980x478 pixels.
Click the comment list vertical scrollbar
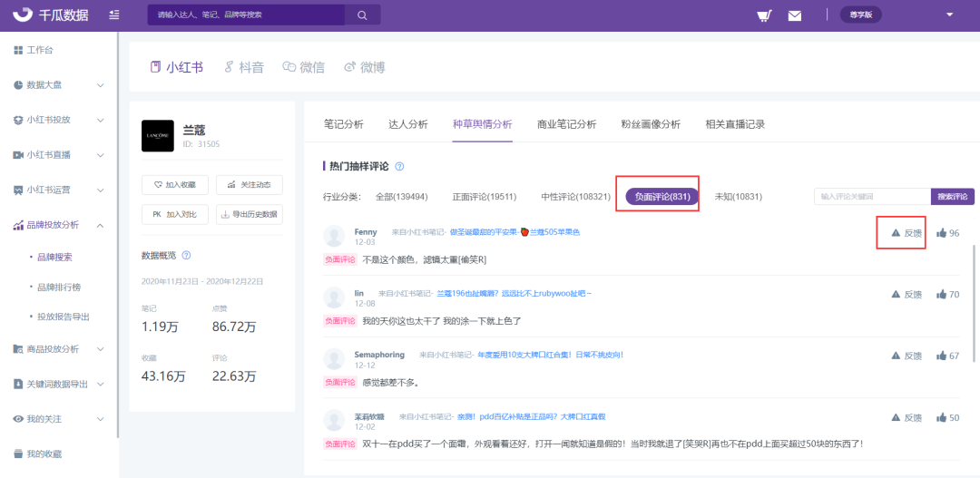974,302
